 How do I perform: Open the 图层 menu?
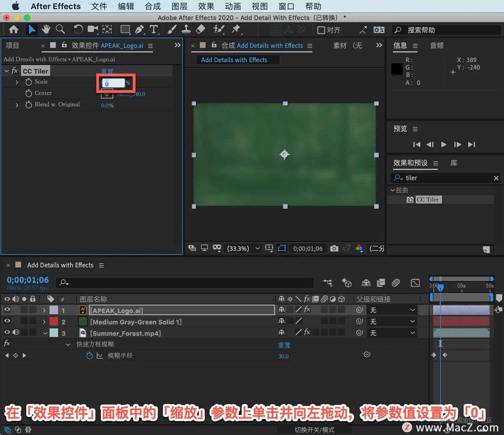179,6
